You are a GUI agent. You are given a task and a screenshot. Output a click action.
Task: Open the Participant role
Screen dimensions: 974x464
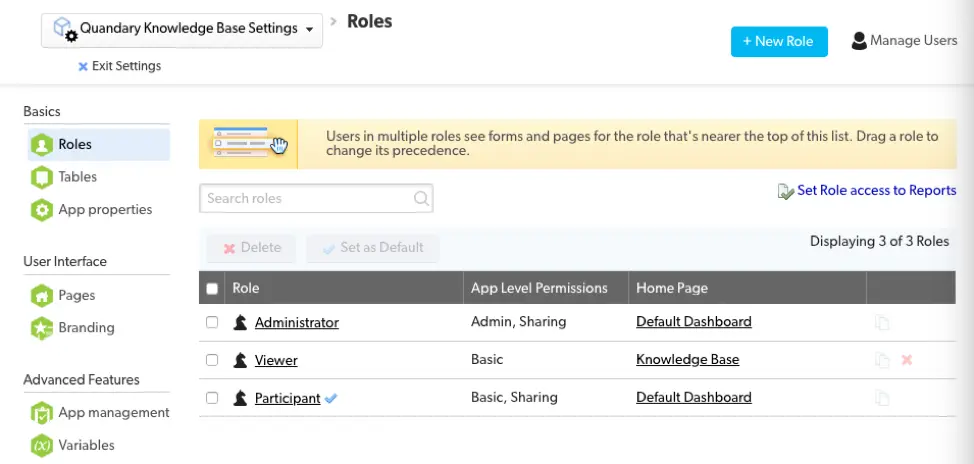288,398
